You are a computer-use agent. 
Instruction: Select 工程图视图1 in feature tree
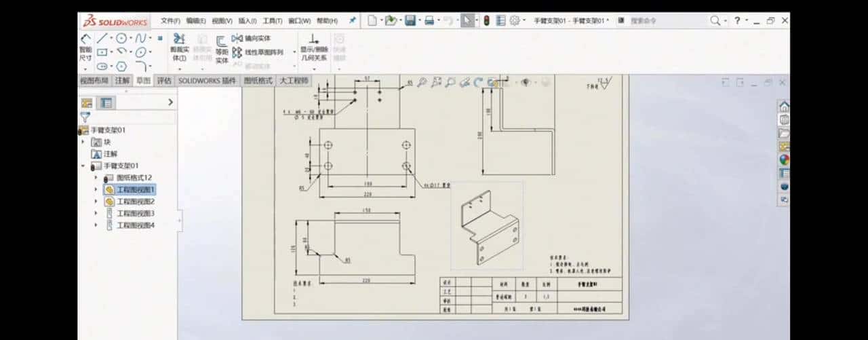click(130, 189)
